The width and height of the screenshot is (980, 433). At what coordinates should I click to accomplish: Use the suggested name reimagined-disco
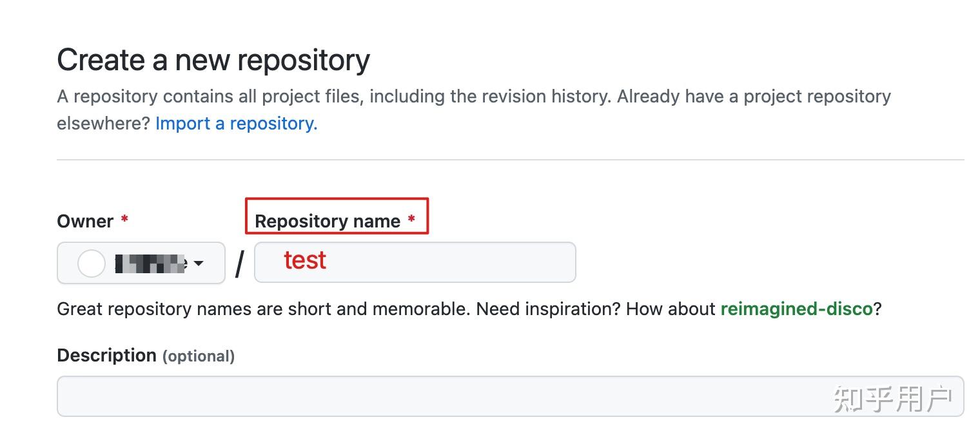(796, 309)
